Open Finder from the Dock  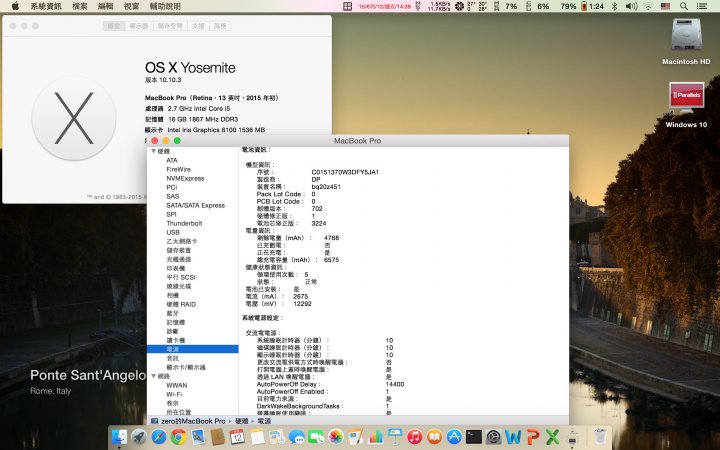[x=119, y=436]
